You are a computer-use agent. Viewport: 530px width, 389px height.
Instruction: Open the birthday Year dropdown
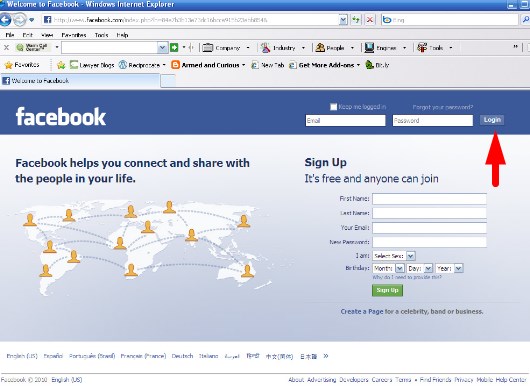pyautogui.click(x=449, y=268)
